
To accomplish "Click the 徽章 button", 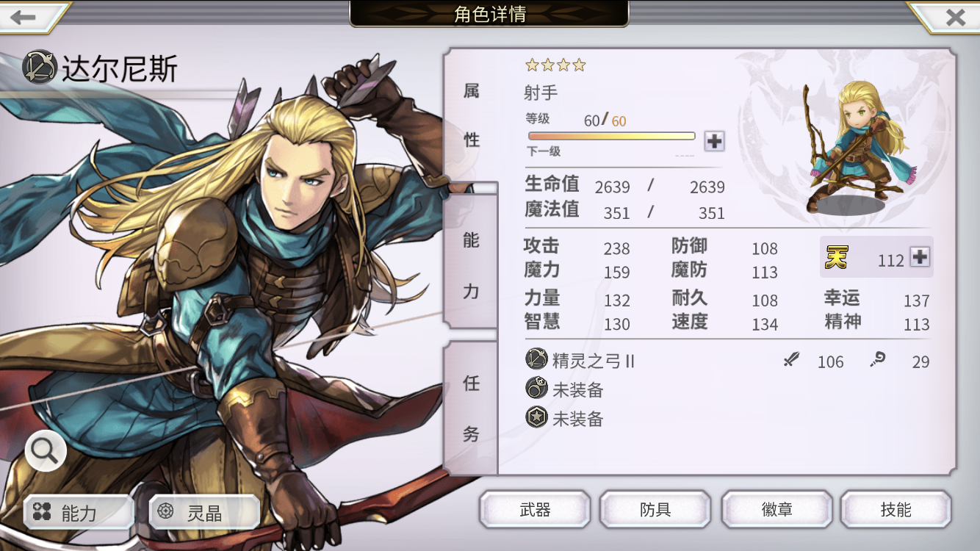I will click(x=777, y=510).
